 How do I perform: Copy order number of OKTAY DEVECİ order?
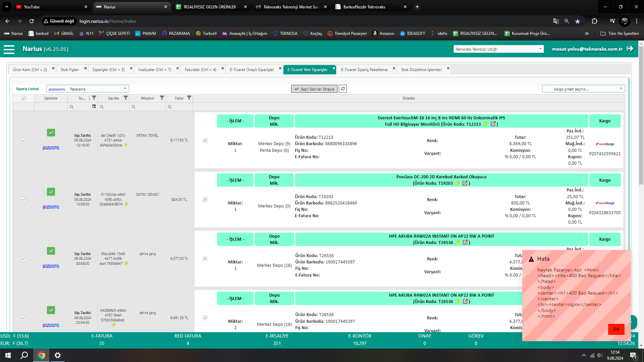click(x=126, y=204)
